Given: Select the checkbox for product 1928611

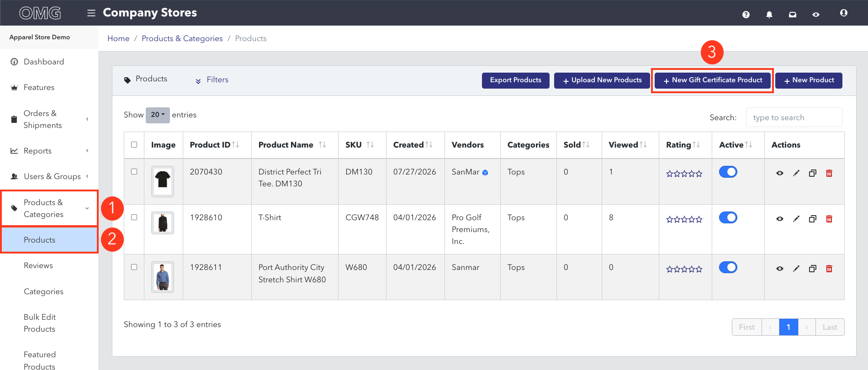Looking at the screenshot, I should pyautogui.click(x=134, y=267).
